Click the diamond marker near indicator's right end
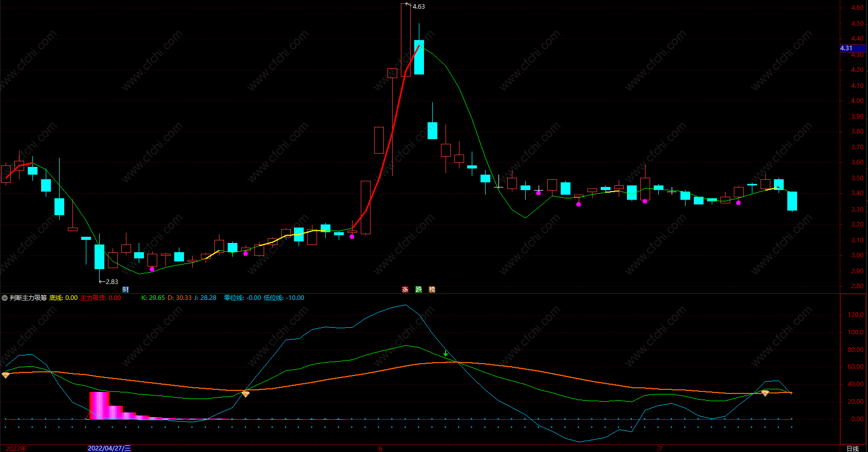The image size is (868, 452). [765, 393]
